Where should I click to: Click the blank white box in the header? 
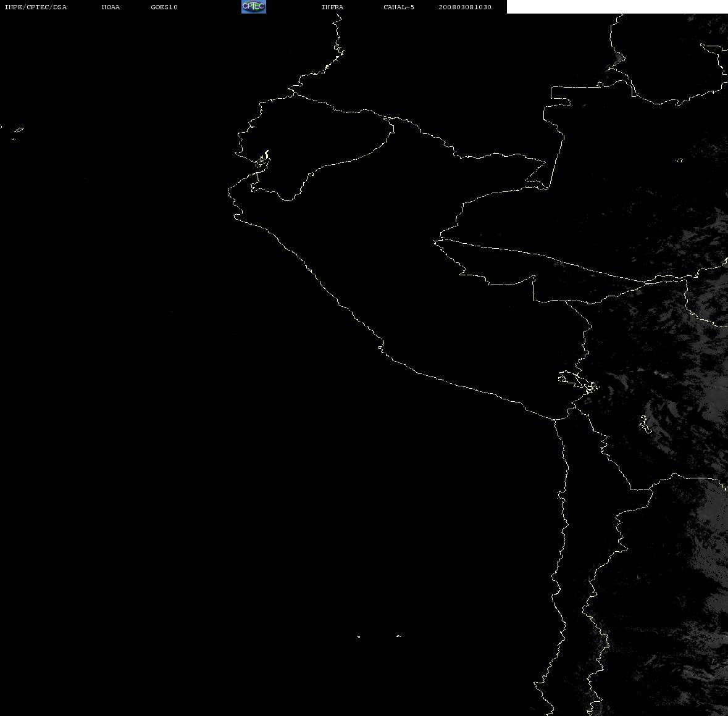coord(617,7)
